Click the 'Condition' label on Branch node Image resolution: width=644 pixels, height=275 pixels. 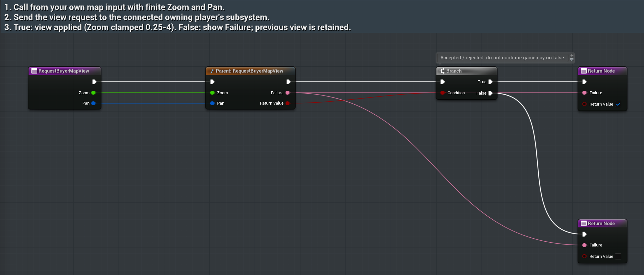[x=456, y=93]
